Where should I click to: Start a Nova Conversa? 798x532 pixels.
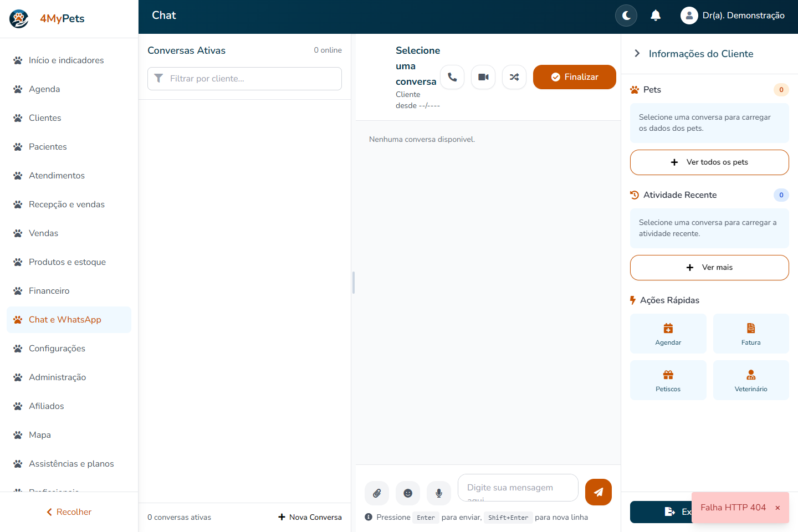coord(310,517)
